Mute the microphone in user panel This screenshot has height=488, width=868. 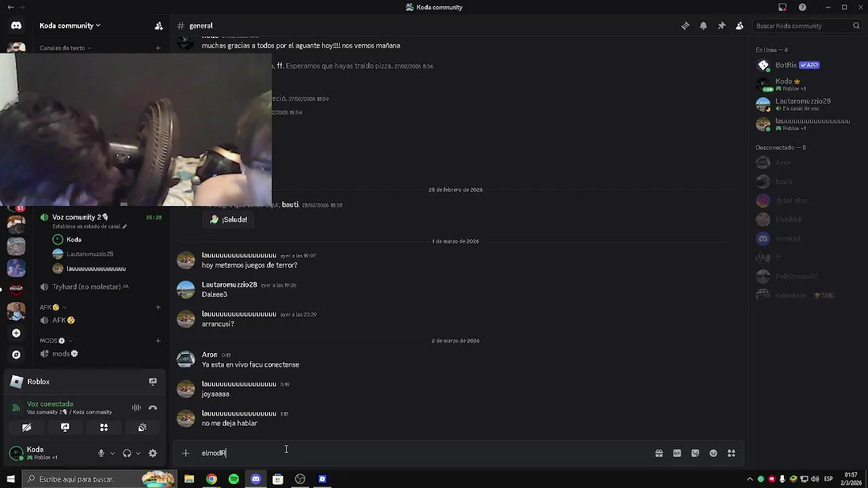pyautogui.click(x=101, y=453)
